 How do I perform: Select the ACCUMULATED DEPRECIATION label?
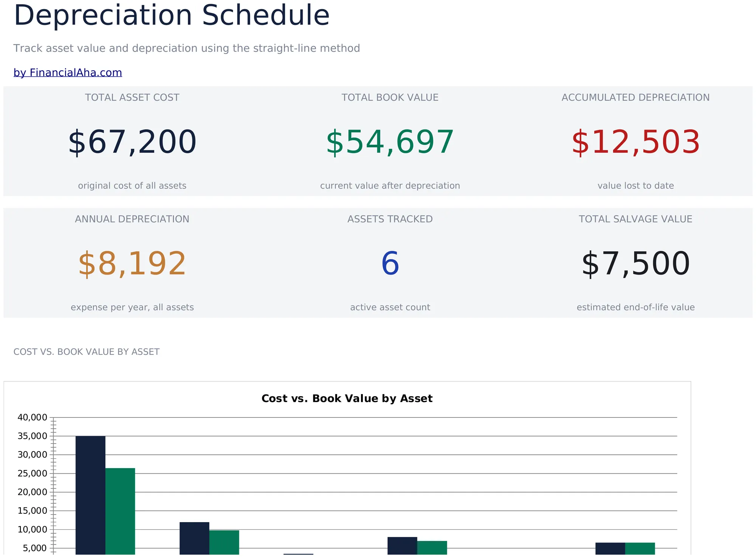[635, 97]
